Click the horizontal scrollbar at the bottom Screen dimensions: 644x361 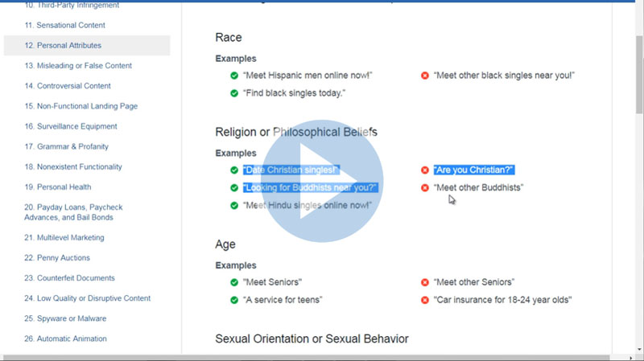click(x=322, y=357)
